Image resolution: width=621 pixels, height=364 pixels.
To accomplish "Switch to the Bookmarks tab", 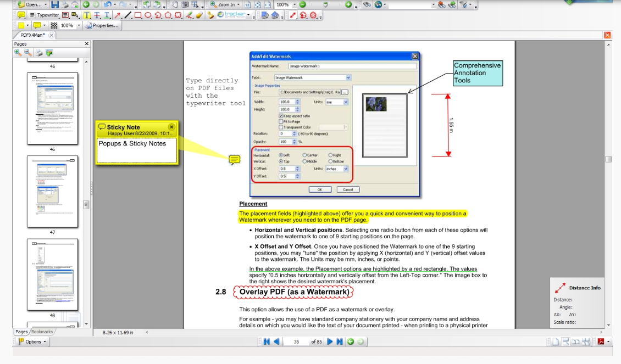I will [x=42, y=332].
